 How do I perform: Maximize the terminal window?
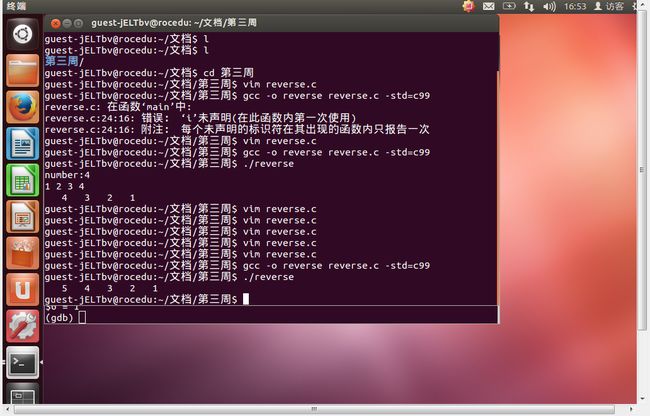(x=78, y=23)
